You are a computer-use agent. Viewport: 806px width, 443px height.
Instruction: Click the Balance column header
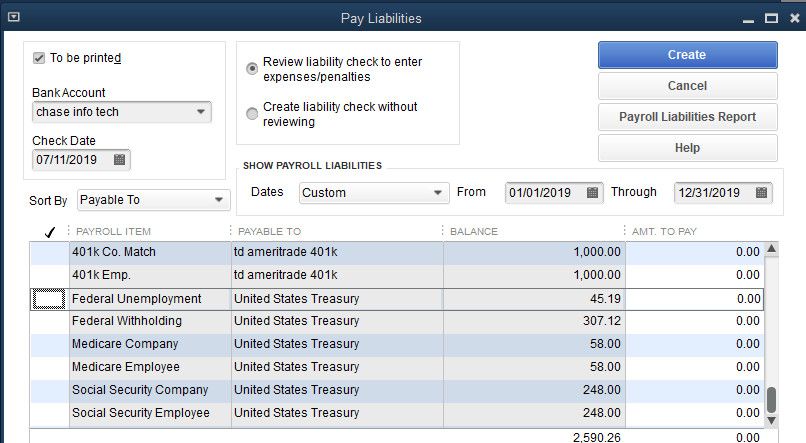474,232
